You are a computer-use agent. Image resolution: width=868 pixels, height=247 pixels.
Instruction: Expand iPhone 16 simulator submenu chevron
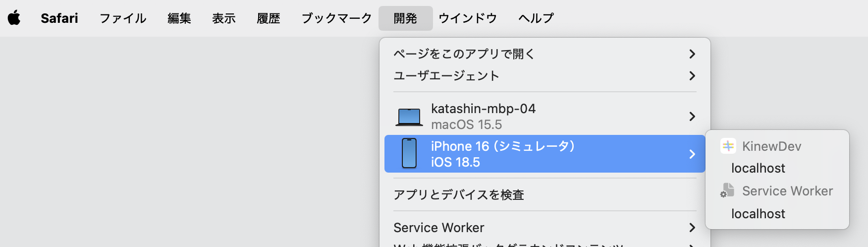coord(692,154)
